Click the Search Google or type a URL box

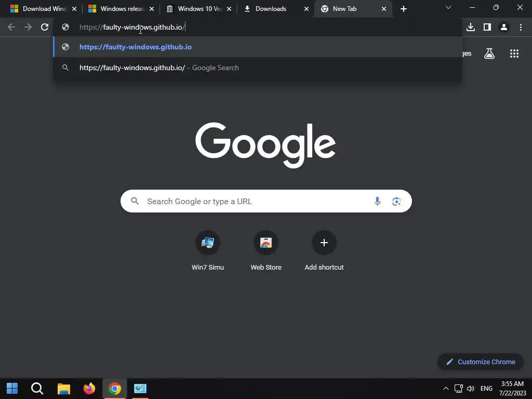pyautogui.click(x=266, y=201)
